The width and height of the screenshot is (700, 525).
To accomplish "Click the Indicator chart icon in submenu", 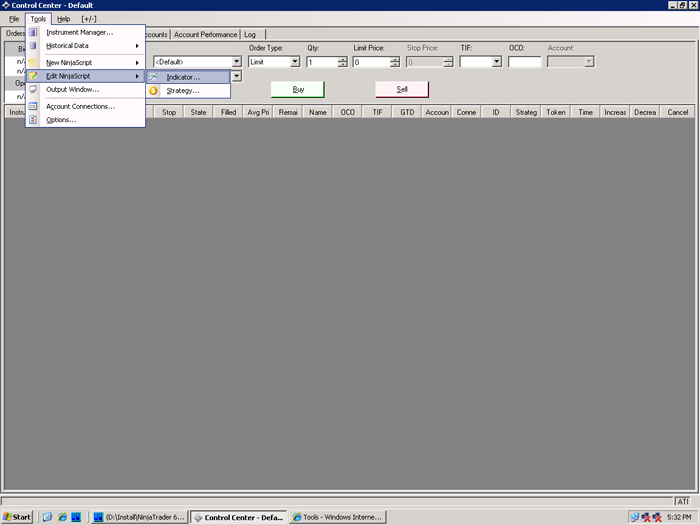I will [154, 77].
